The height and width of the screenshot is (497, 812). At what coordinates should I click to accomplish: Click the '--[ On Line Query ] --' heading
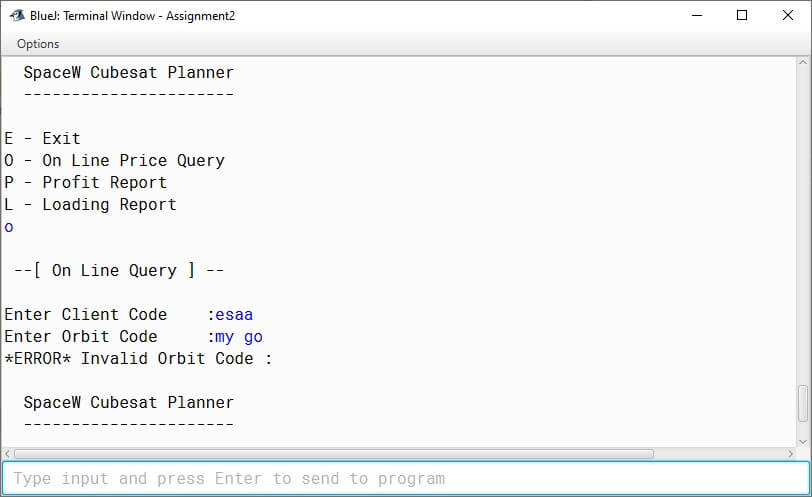[119, 270]
